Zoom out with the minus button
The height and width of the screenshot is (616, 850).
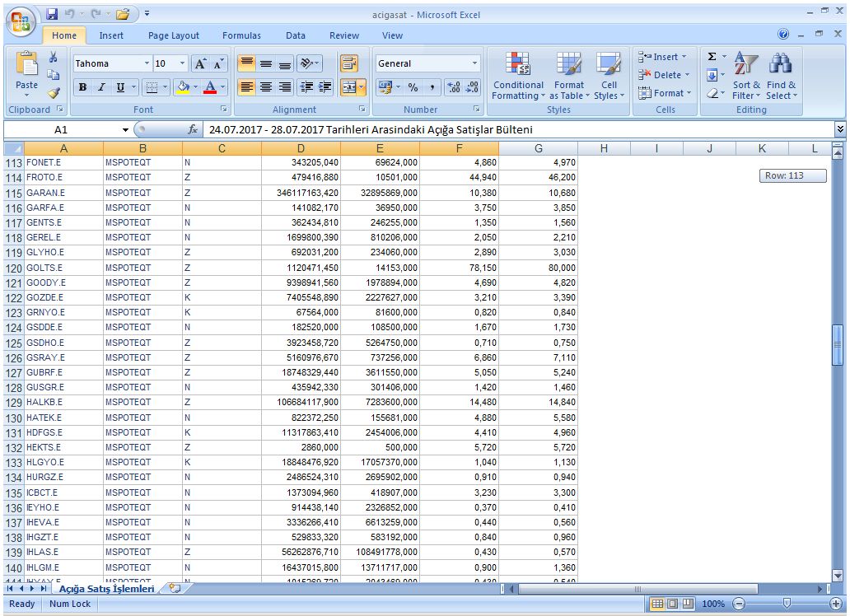click(x=739, y=604)
